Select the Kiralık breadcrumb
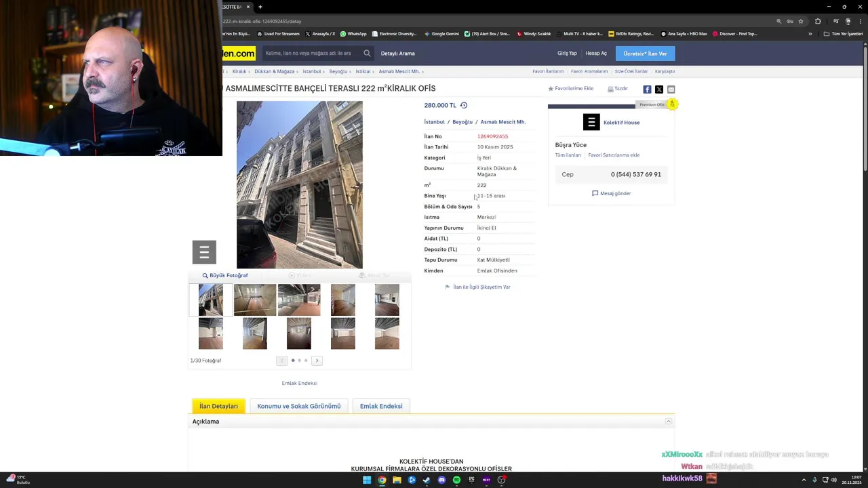Viewport: 868px width, 488px height. [239, 71]
